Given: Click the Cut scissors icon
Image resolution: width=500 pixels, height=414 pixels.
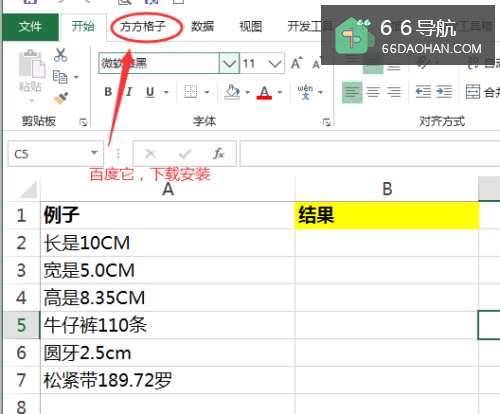Looking at the screenshot, I should pyautogui.click(x=60, y=55).
